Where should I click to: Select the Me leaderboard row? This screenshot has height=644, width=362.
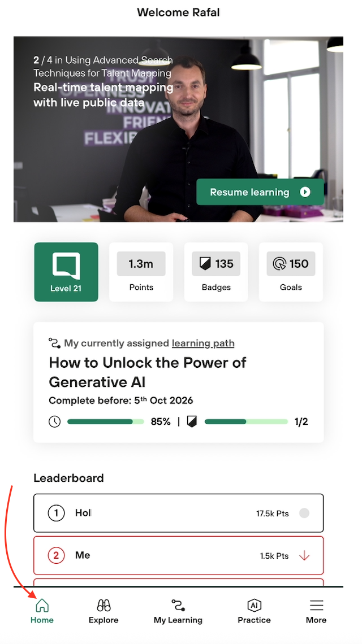179,555
